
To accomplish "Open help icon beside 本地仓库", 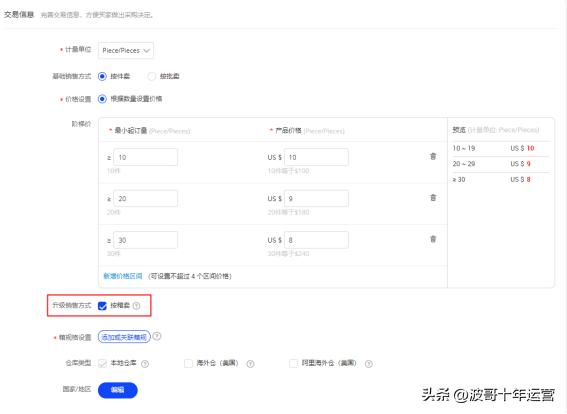I will tap(145, 364).
